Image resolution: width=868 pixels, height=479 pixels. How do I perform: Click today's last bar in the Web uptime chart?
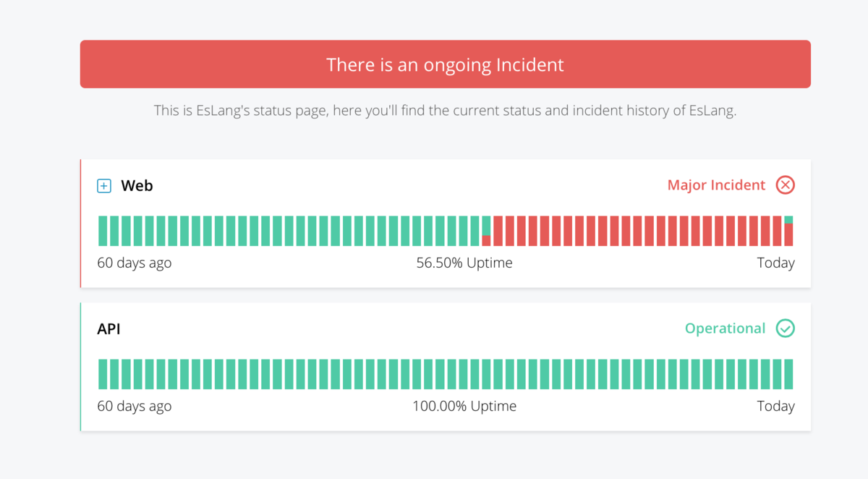[x=788, y=231]
